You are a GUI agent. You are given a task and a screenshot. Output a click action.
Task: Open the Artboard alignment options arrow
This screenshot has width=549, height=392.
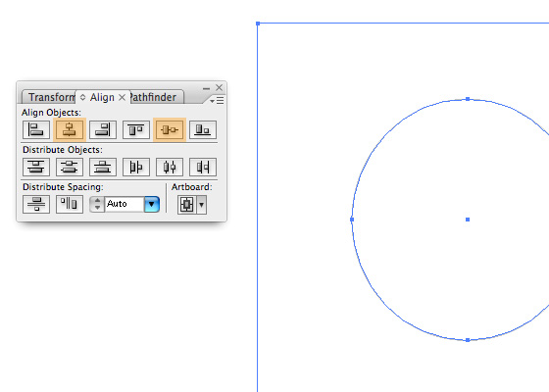[x=201, y=205]
